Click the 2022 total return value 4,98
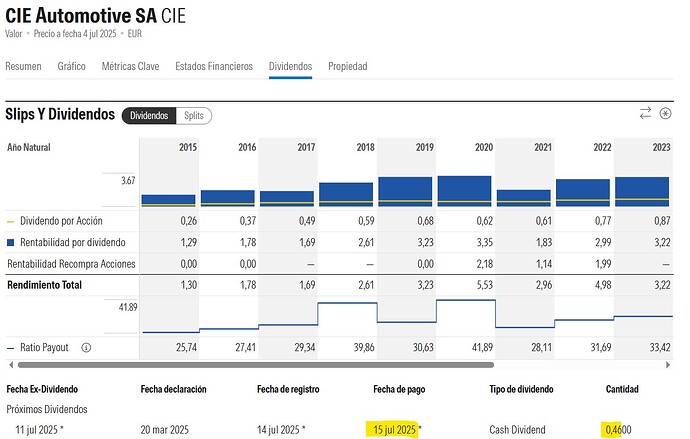Screen dimensions: 690x439 pyautogui.click(x=603, y=285)
